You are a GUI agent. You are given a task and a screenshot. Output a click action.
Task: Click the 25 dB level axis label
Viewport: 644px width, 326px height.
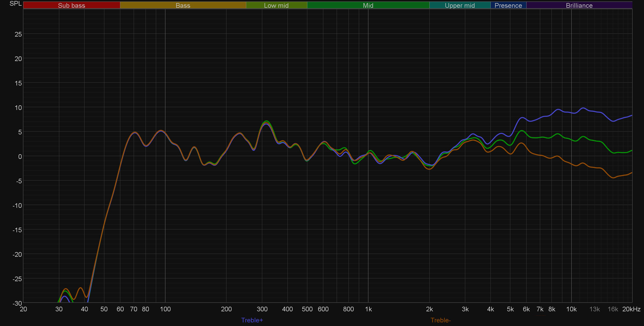coord(18,34)
